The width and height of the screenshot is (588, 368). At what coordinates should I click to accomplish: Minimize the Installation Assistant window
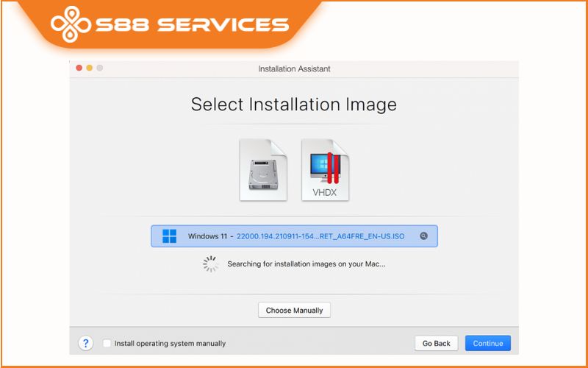pyautogui.click(x=89, y=68)
